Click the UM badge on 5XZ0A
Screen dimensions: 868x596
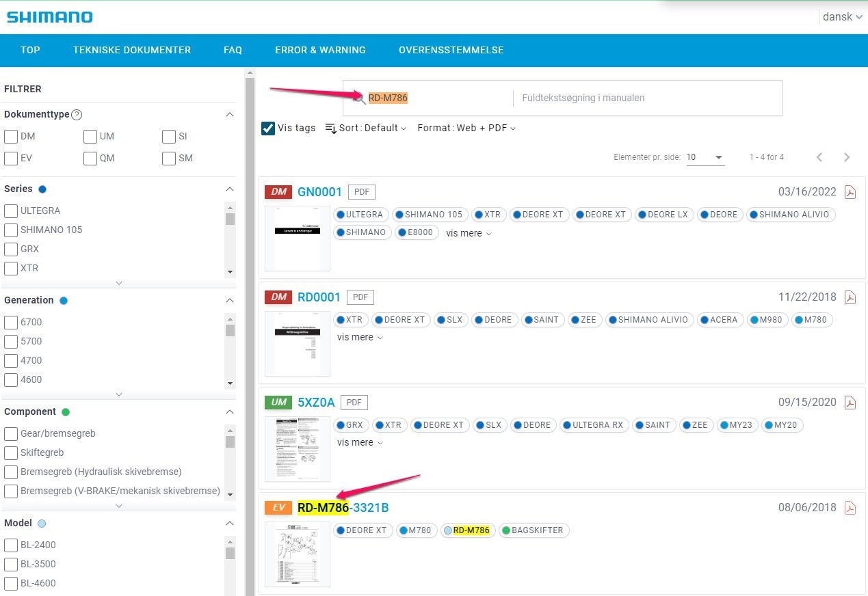click(278, 403)
